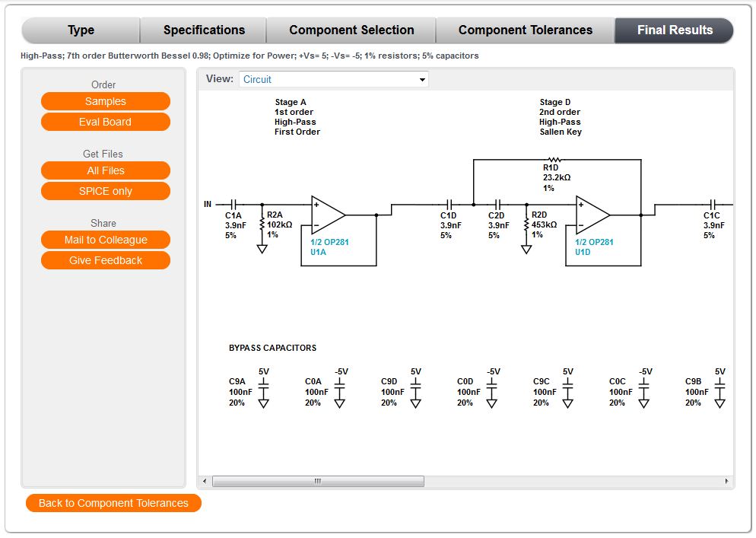Open the Specifications tab
This screenshot has width=756, height=538.
point(204,30)
